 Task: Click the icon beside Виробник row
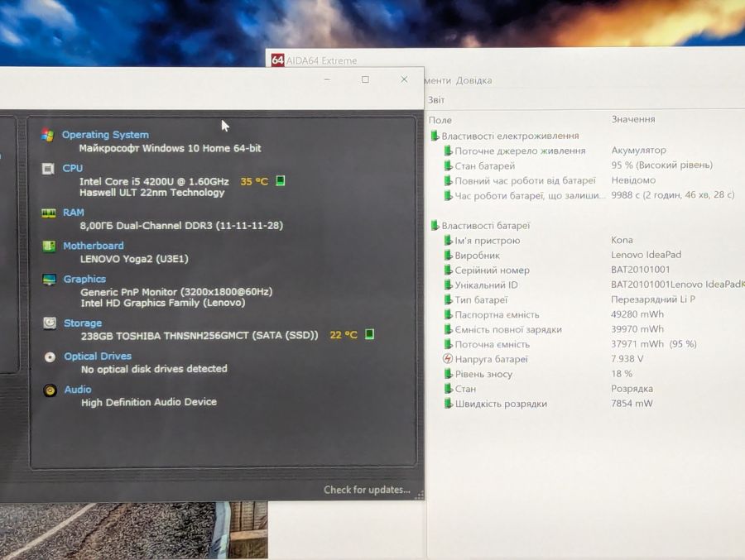pyautogui.click(x=448, y=256)
